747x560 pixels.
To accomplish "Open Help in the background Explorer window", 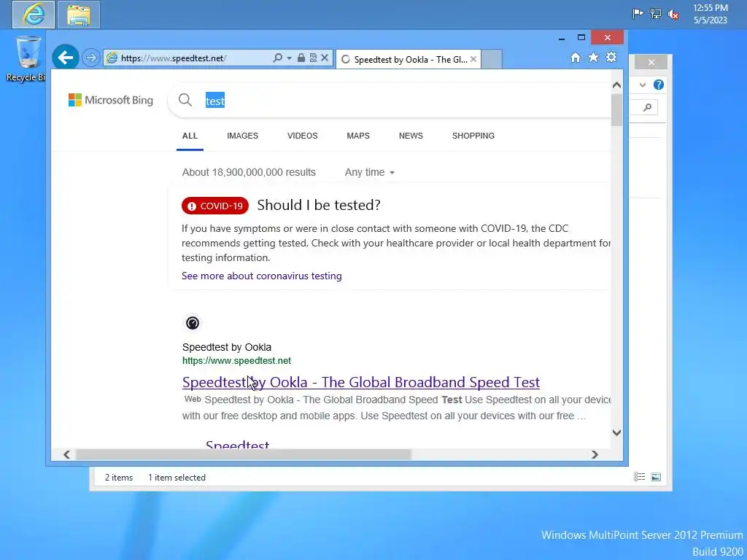I will point(659,85).
